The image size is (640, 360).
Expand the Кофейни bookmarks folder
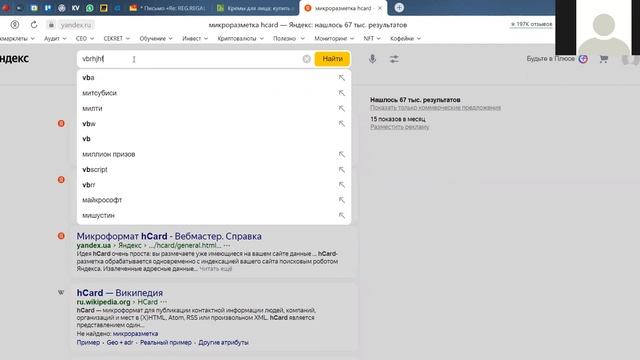(405, 38)
